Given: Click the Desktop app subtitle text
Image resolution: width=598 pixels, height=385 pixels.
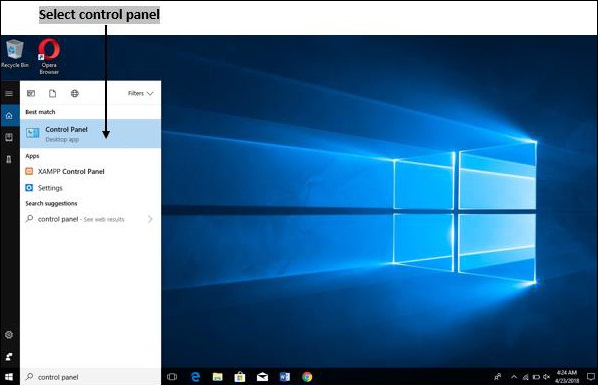Looking at the screenshot, I should tap(62, 140).
